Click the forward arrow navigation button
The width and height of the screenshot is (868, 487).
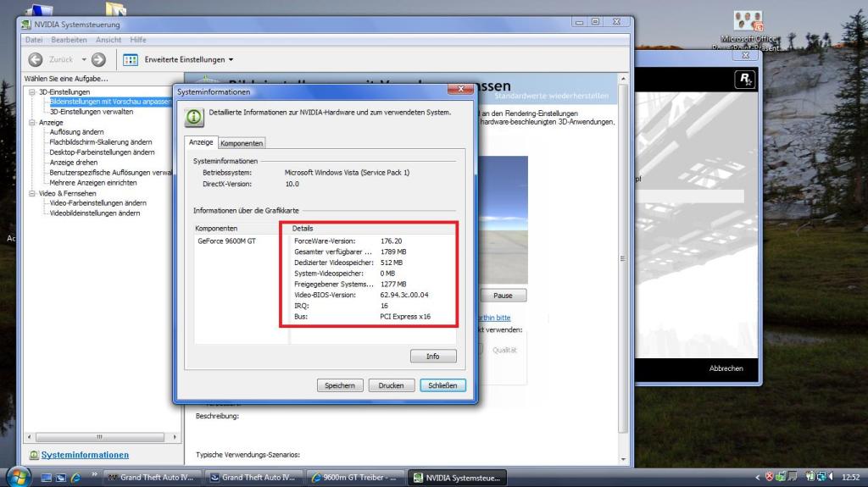coord(98,60)
